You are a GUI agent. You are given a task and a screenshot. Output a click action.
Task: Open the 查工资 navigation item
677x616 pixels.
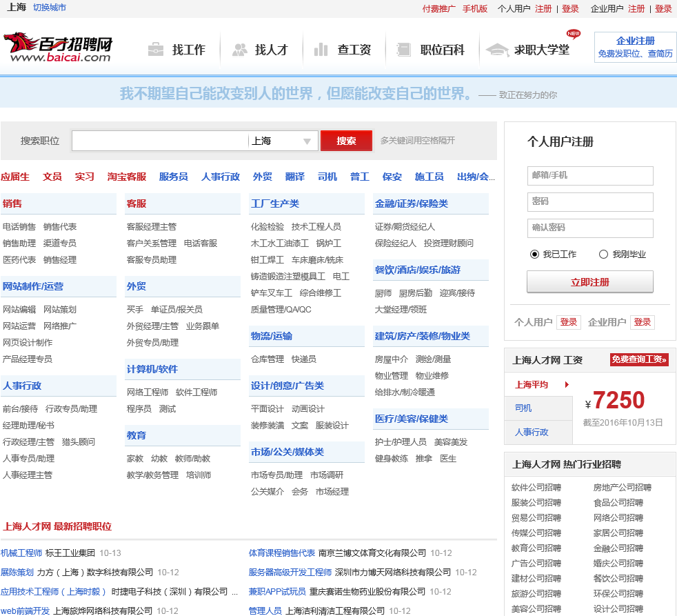click(x=354, y=50)
